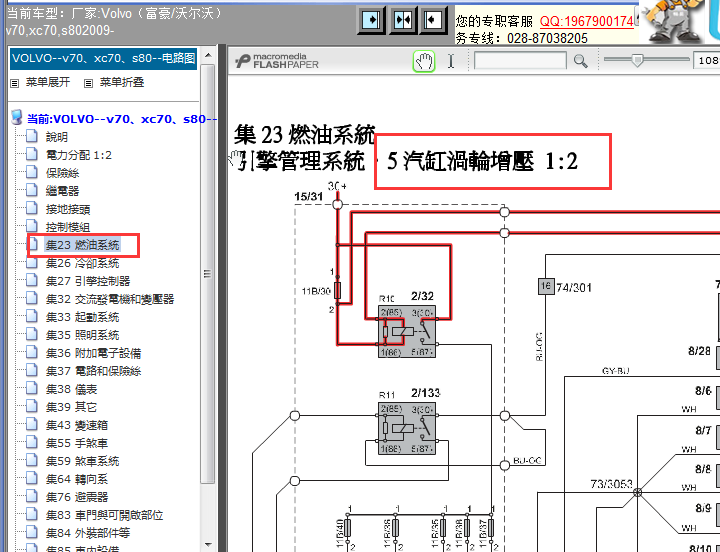The width and height of the screenshot is (720, 552).
Task: Click the middle panel layout button with inward arrows
Action: coord(403,20)
